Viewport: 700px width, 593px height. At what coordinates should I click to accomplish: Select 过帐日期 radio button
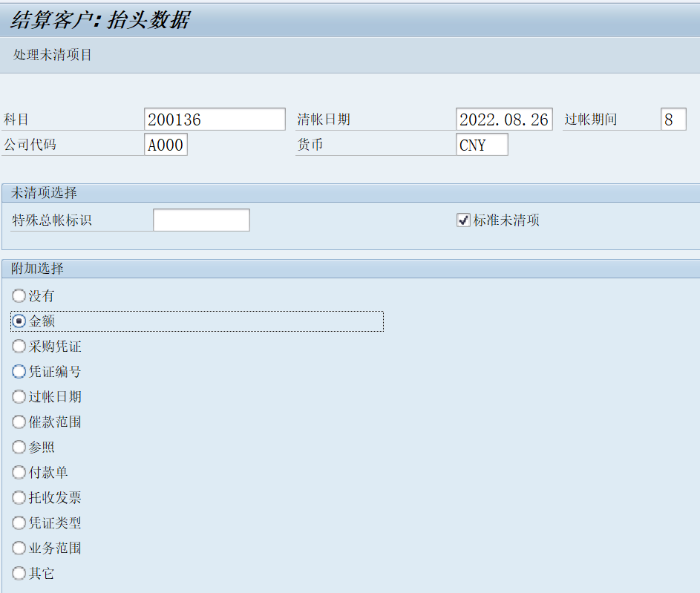coord(19,396)
